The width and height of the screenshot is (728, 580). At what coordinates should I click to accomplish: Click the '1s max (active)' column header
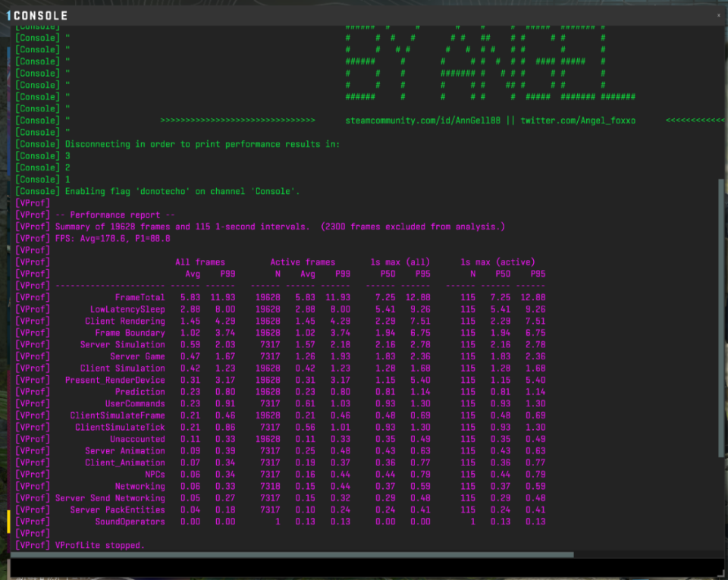[x=497, y=262]
